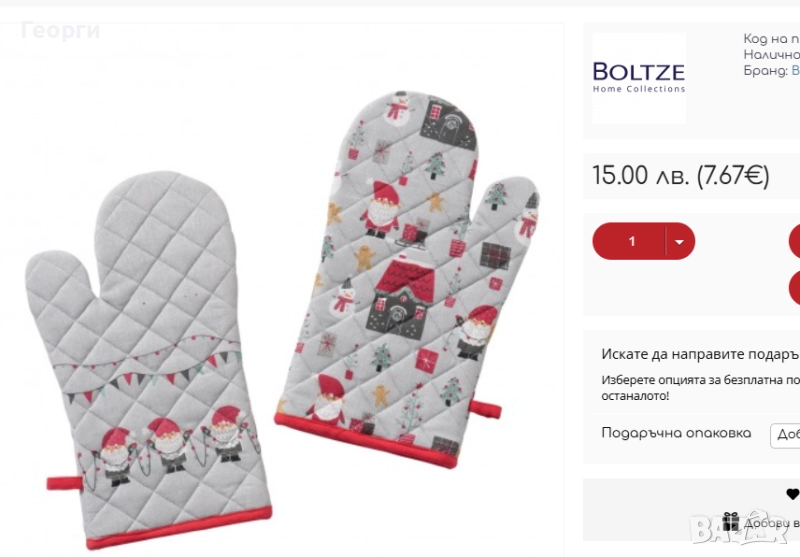800x557 pixels.
Task: Click the Наличност availability text
Action: pyautogui.click(x=771, y=55)
